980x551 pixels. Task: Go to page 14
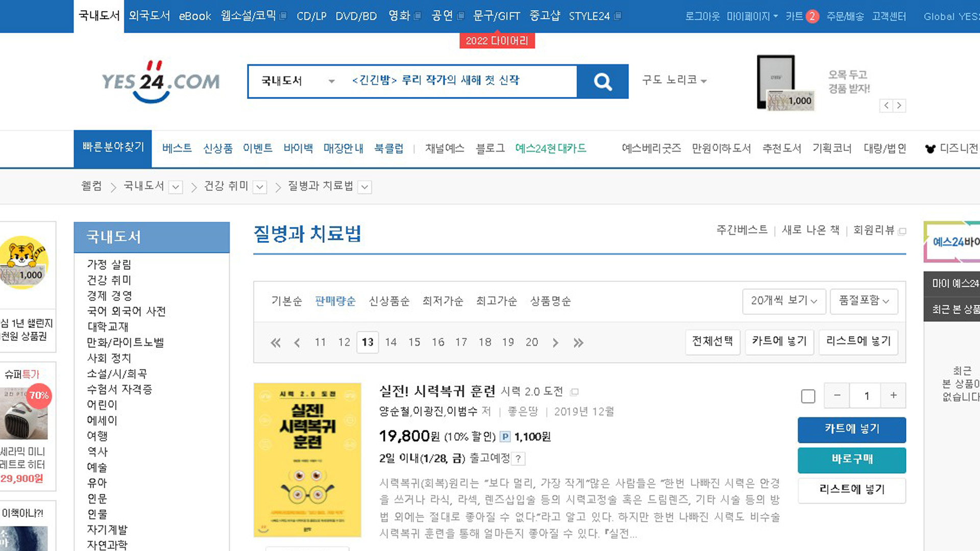pyautogui.click(x=391, y=342)
